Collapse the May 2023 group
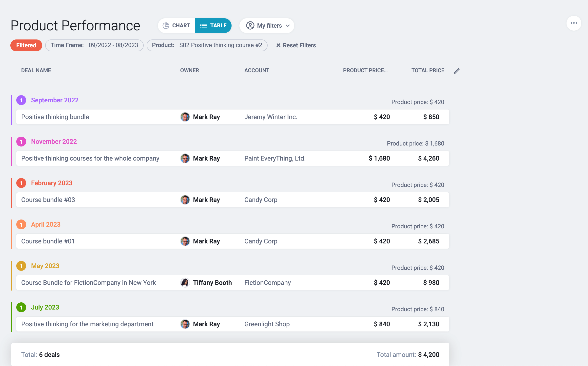Image resolution: width=588 pixels, height=366 pixels. click(45, 266)
